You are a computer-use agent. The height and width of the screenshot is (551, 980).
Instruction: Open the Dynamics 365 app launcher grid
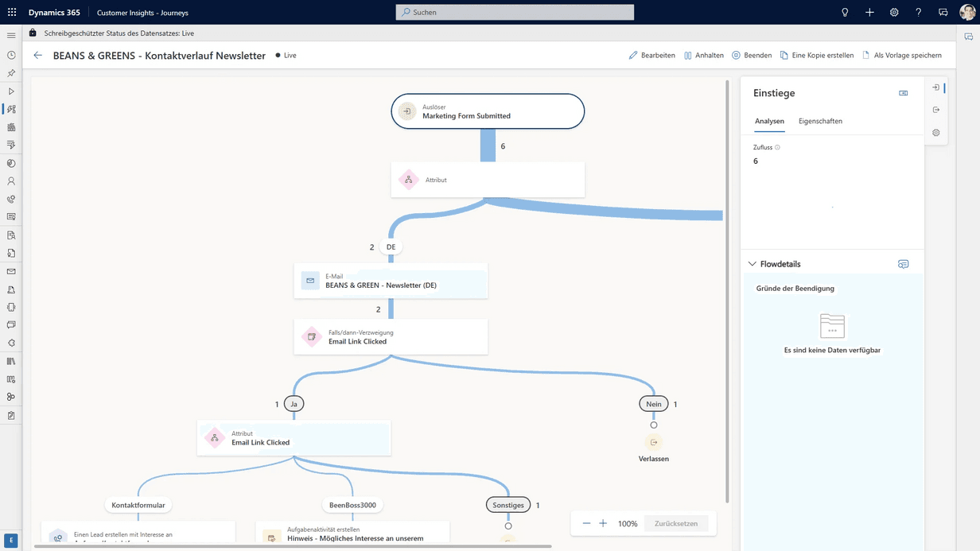click(x=12, y=13)
